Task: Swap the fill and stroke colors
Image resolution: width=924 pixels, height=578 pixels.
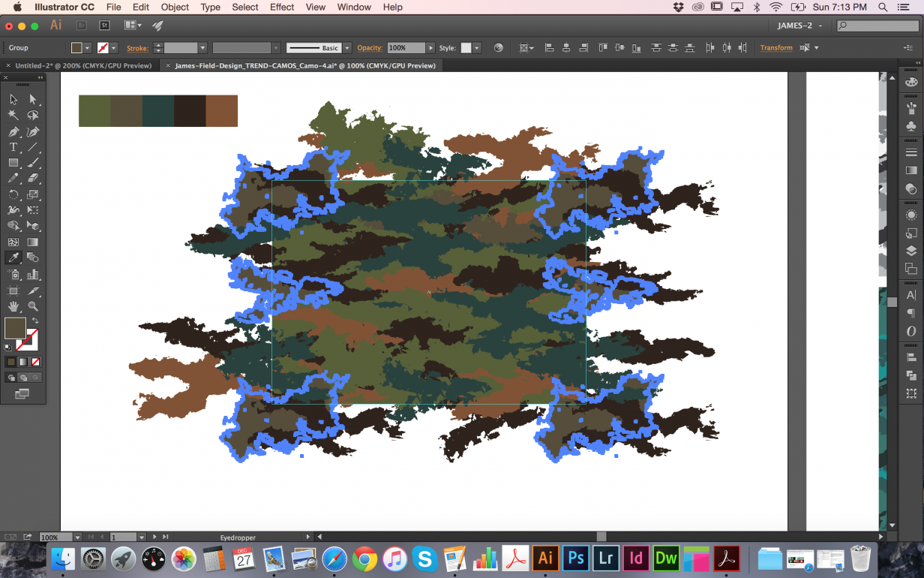Action: [x=35, y=320]
